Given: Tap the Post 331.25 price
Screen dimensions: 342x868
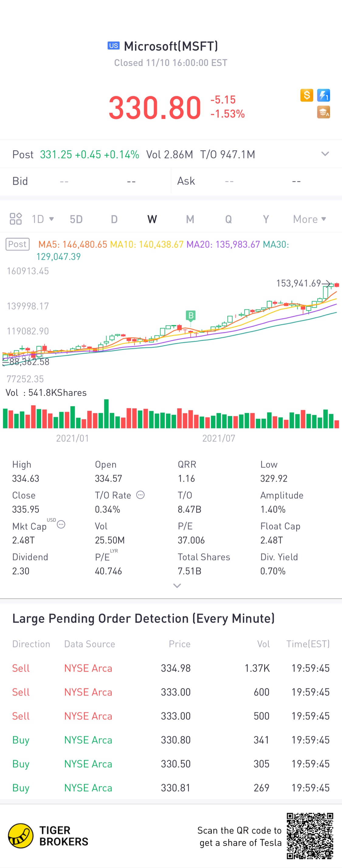Looking at the screenshot, I should [x=56, y=154].
